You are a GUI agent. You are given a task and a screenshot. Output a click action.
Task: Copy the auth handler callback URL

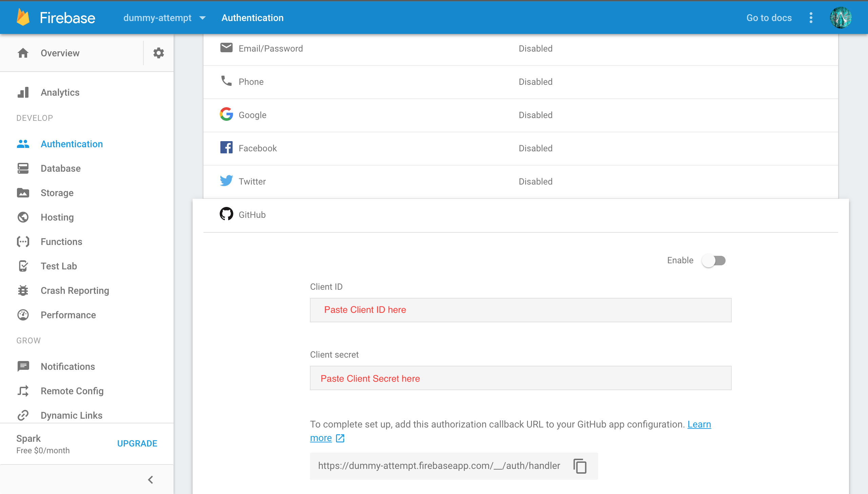[580, 466]
